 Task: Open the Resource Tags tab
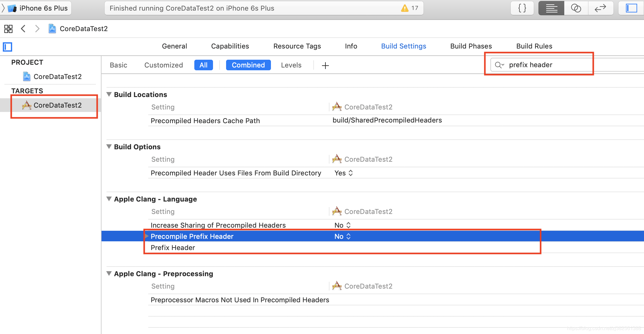297,46
